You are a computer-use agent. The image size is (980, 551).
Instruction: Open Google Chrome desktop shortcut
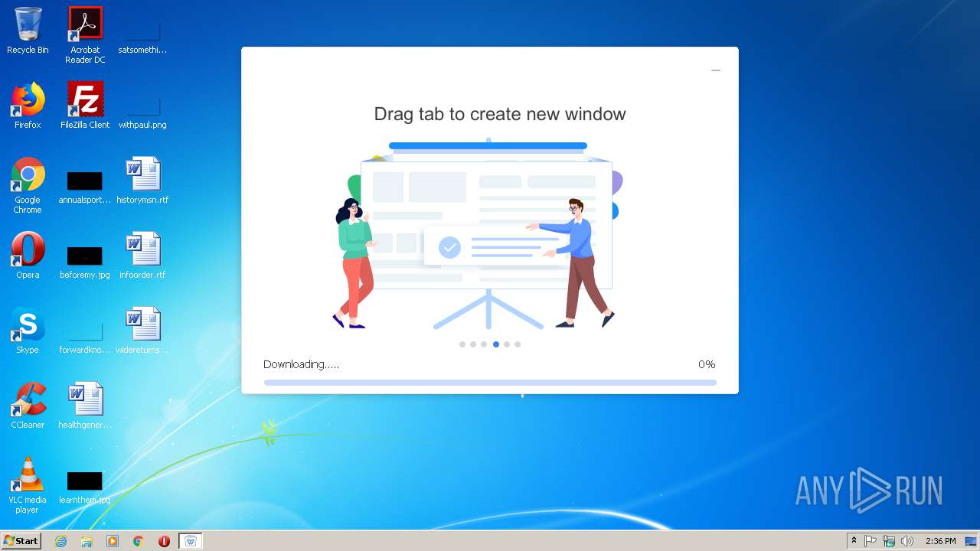point(28,185)
